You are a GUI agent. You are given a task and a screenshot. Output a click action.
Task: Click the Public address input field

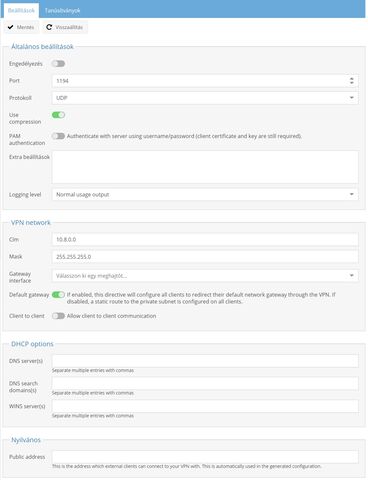(205, 457)
